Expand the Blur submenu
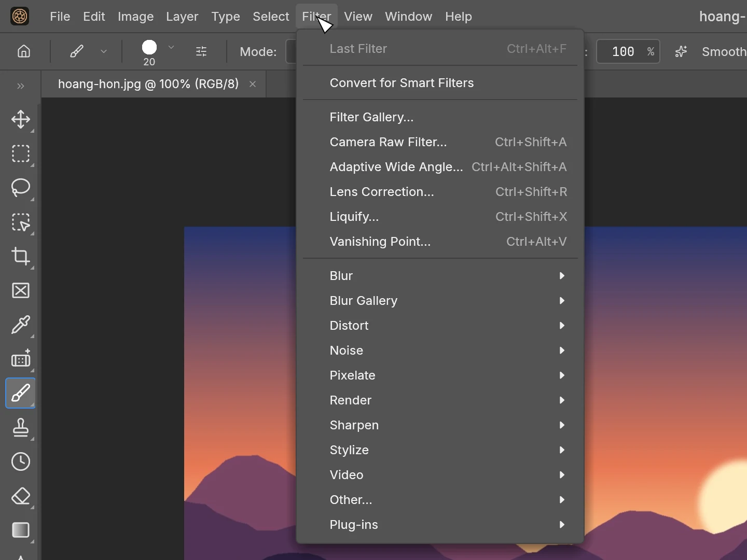The image size is (747, 560). click(x=440, y=276)
